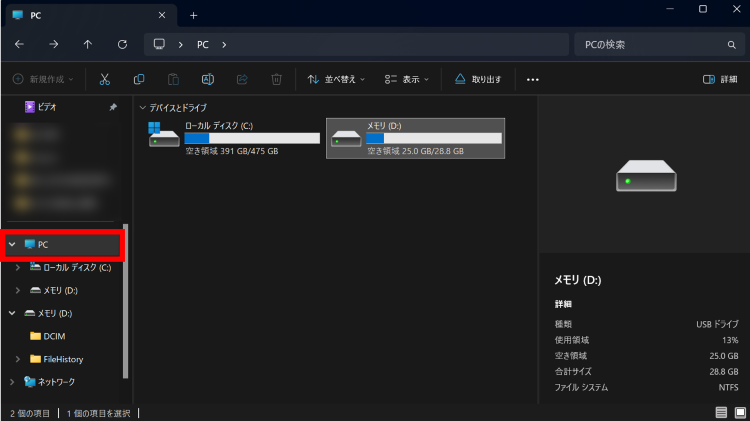Open the three-dots more options menu
Screen dimensions: 750x421
pos(532,79)
